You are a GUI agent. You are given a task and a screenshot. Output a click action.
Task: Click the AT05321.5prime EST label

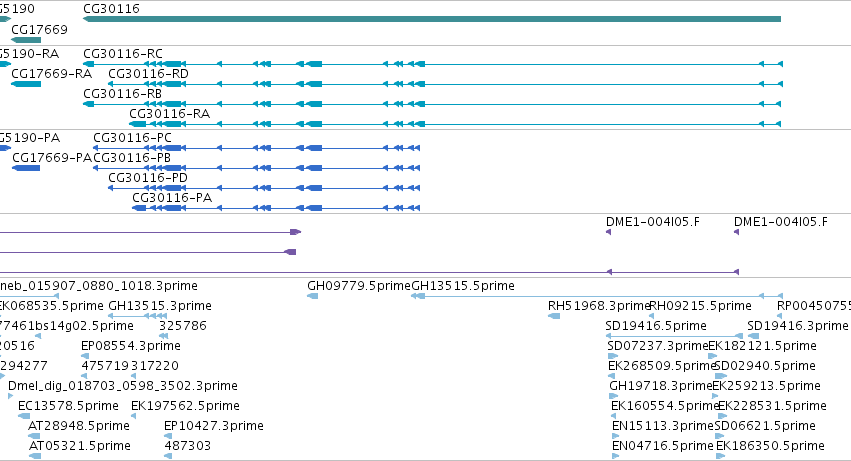[x=80, y=447]
